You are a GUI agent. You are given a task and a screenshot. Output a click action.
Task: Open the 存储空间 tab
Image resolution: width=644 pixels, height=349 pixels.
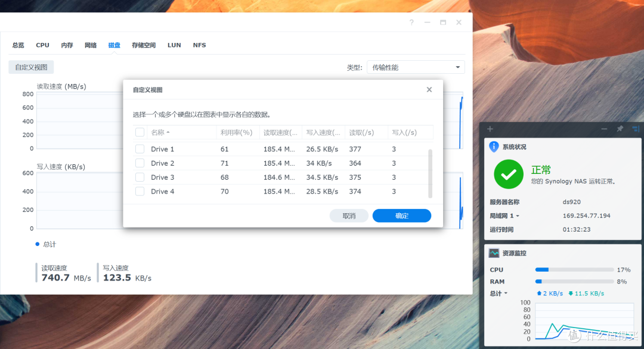(143, 45)
